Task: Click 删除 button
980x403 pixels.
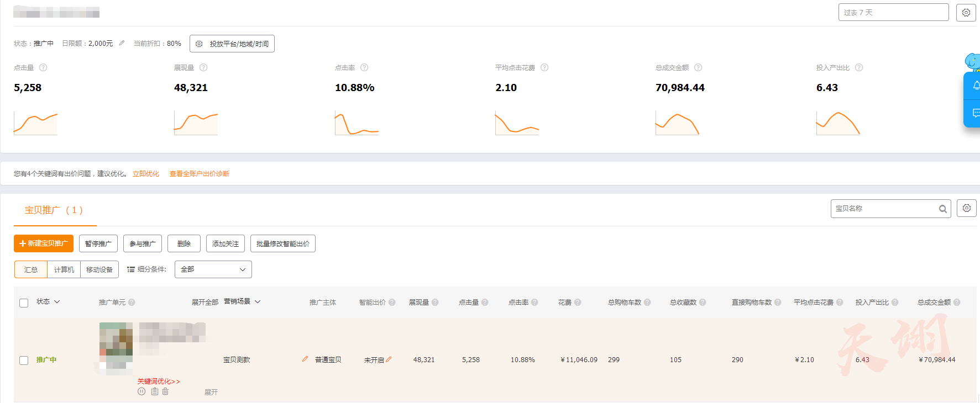Action: click(x=184, y=243)
